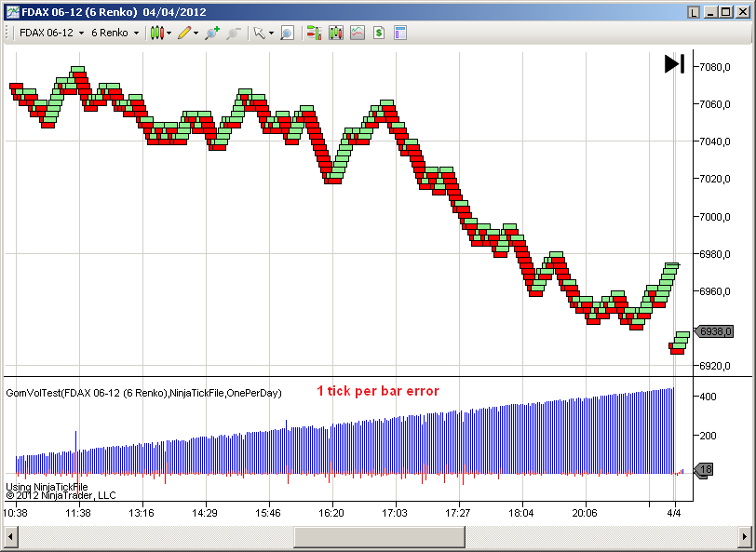Click the 7080,0 price axis label

tap(714, 67)
